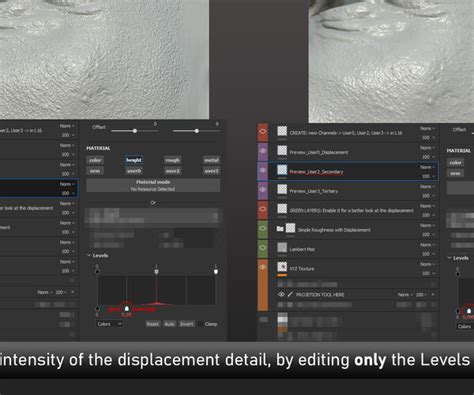Viewport: 474px width, 395px height.
Task: Click the top middle handle of the left Levels histogram
Action: (x=156, y=272)
